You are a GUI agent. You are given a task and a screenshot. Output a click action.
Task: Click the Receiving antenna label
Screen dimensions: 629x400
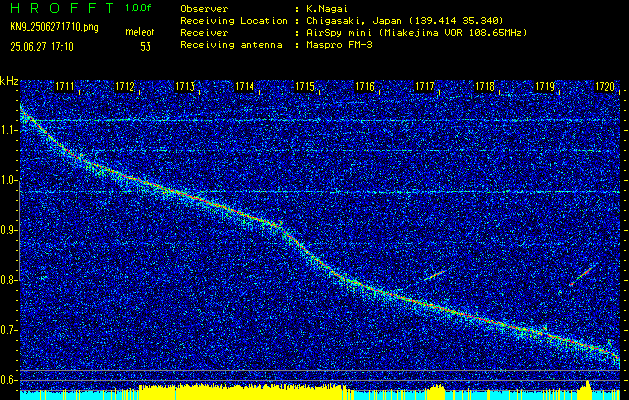tap(231, 45)
